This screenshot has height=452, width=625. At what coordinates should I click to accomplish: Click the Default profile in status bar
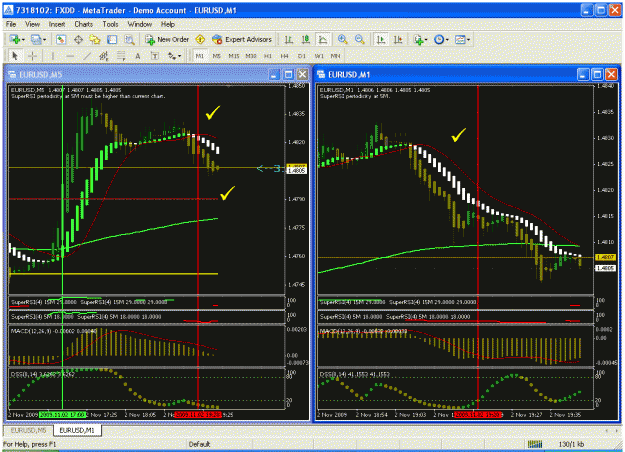[199, 444]
